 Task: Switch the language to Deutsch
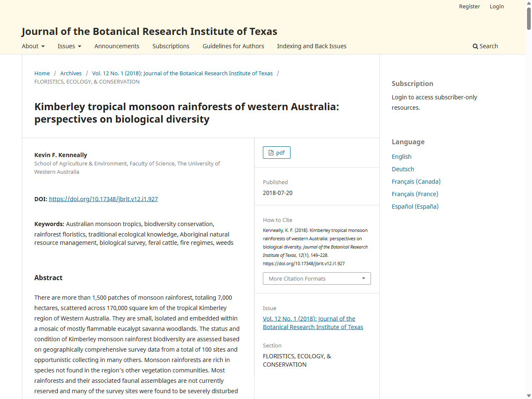(403, 169)
